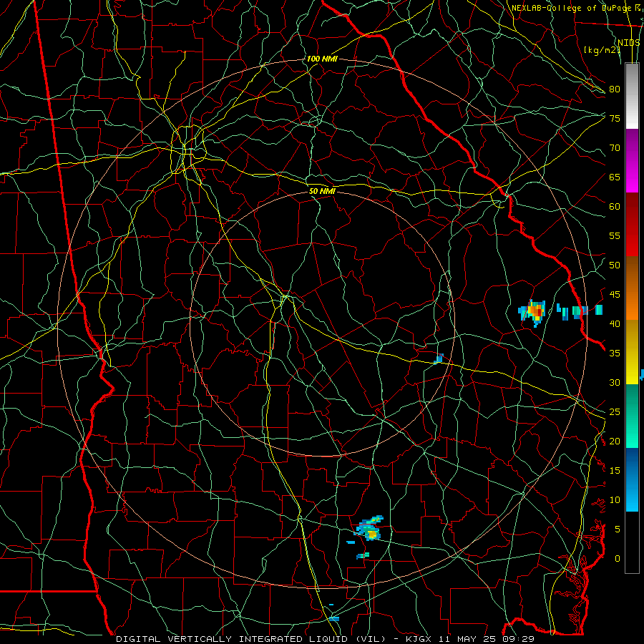The height and width of the screenshot is (644, 644).
Task: Click the 60 value on the VIL scale
Action: tap(615, 207)
